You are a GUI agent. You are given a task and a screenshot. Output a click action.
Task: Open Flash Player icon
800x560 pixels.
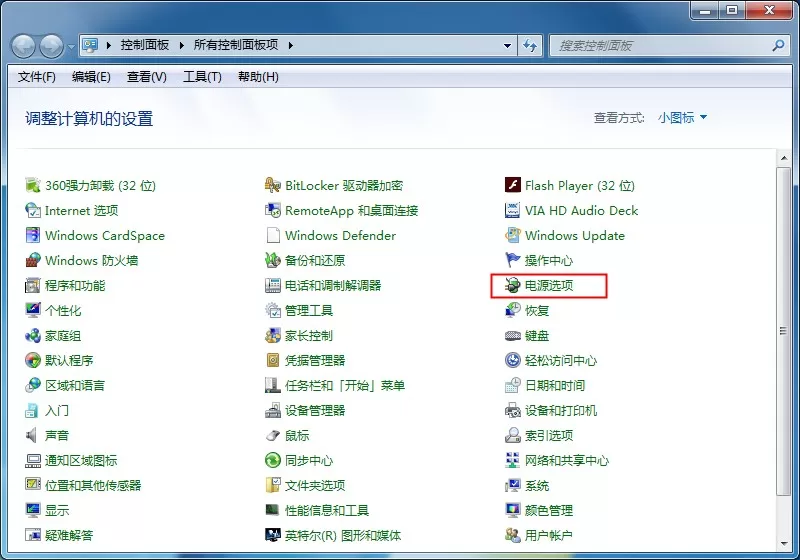(x=513, y=185)
